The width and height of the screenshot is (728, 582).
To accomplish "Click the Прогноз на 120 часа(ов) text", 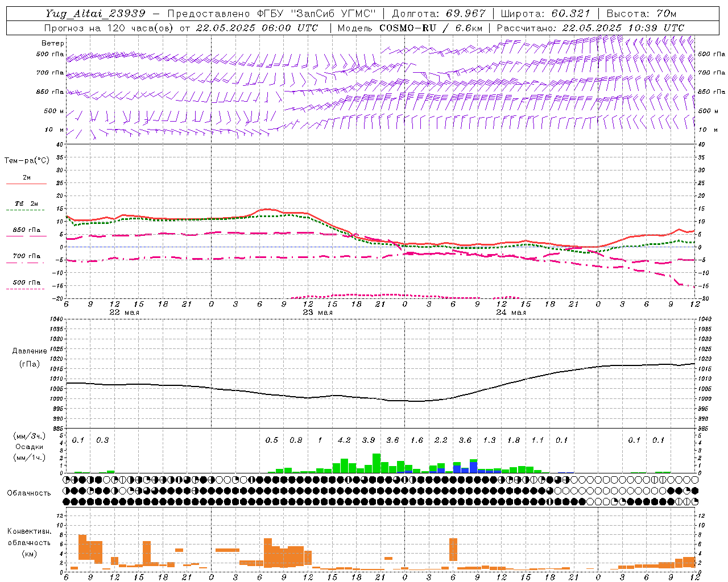I will [x=110, y=28].
